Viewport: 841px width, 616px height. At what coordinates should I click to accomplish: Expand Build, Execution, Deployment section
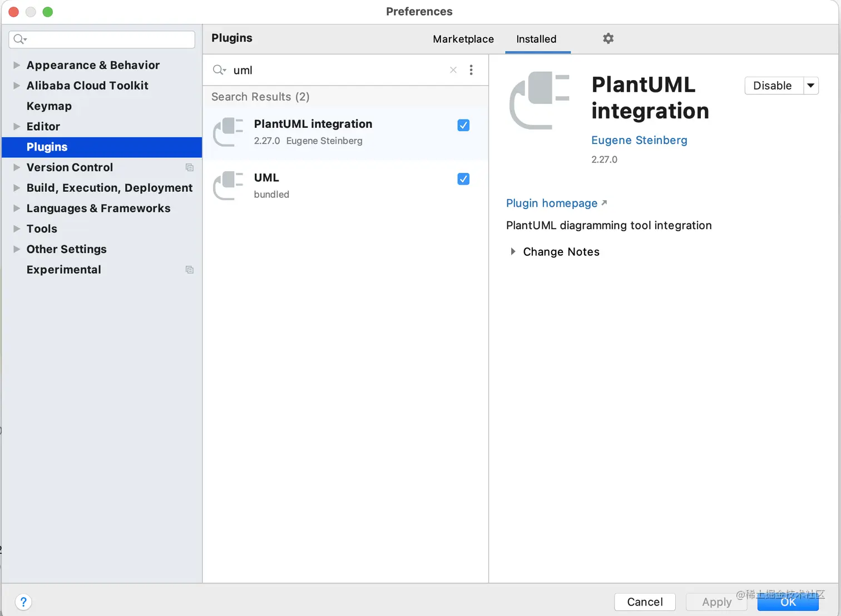17,188
